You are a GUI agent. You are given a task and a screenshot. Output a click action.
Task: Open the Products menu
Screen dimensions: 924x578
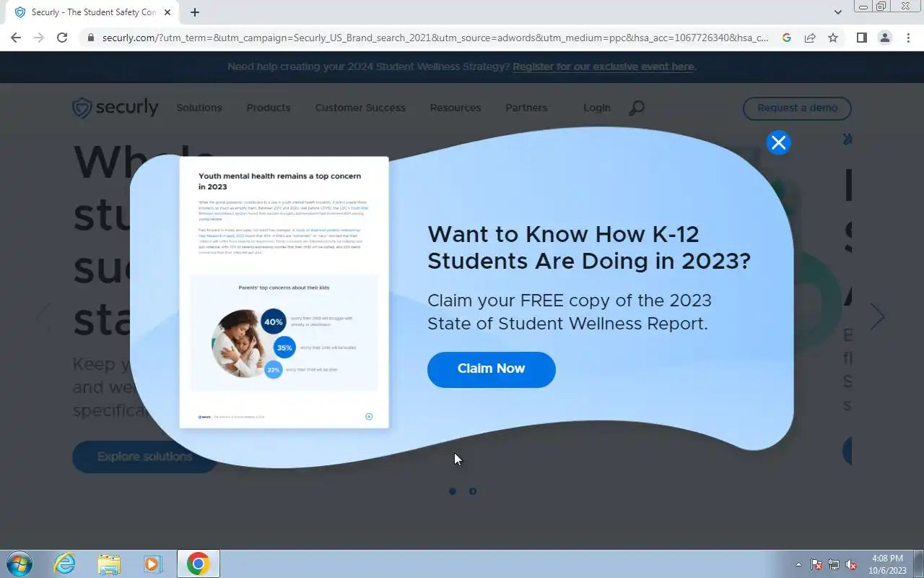[x=269, y=108]
